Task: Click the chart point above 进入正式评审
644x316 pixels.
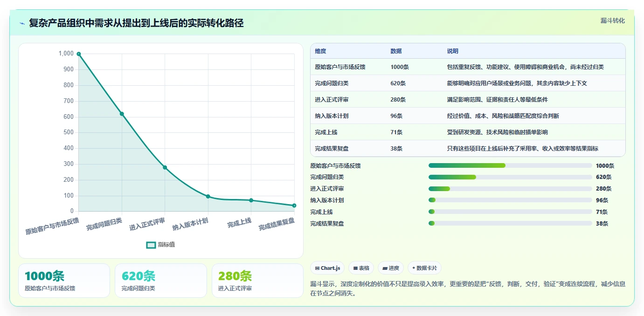Action: pyautogui.click(x=165, y=167)
